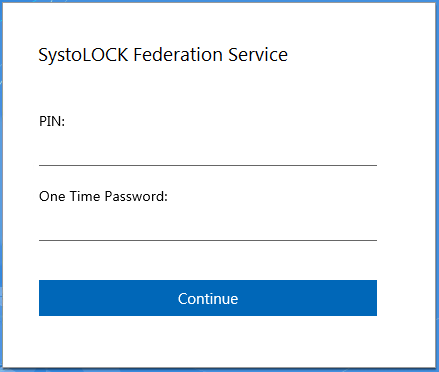Click the SystoLOCK Federation Service heading

[x=163, y=55]
